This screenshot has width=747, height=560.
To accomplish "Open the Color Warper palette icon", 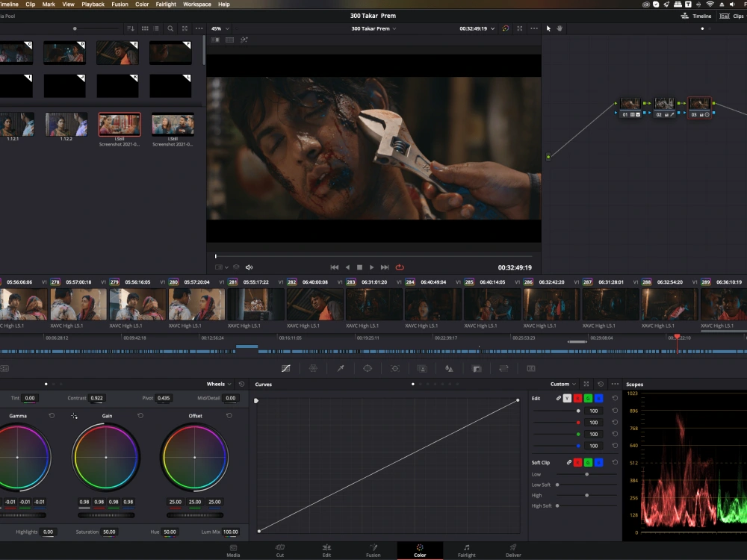I will (x=313, y=368).
